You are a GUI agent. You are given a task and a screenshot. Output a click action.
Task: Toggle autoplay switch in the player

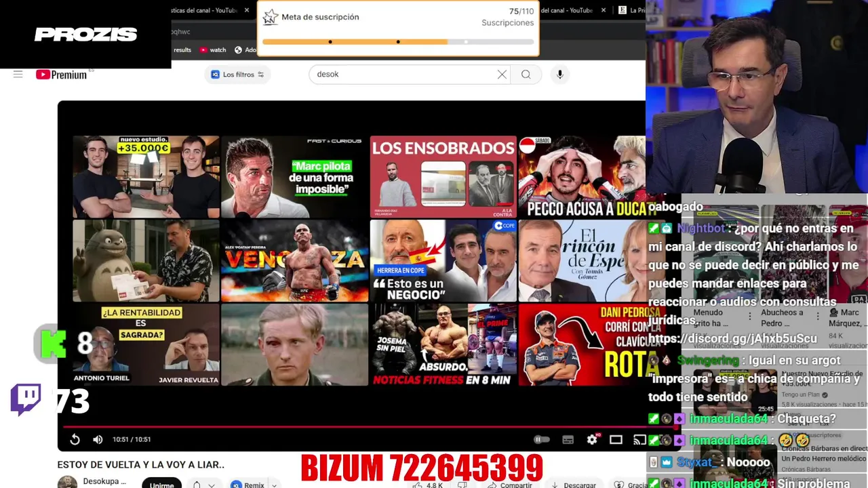click(x=542, y=439)
